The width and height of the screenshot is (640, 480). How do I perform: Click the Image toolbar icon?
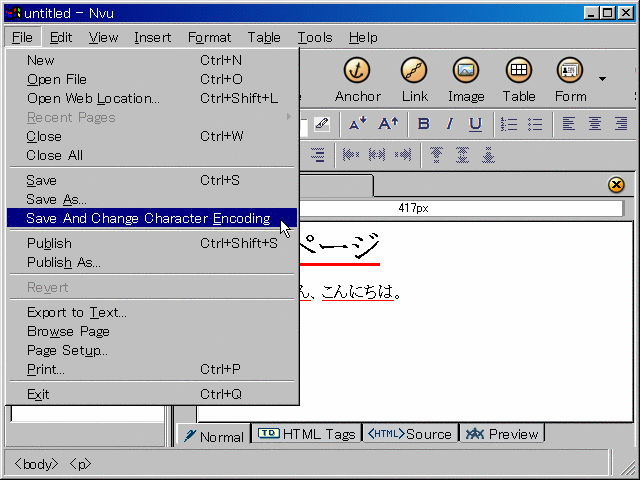tap(466, 71)
